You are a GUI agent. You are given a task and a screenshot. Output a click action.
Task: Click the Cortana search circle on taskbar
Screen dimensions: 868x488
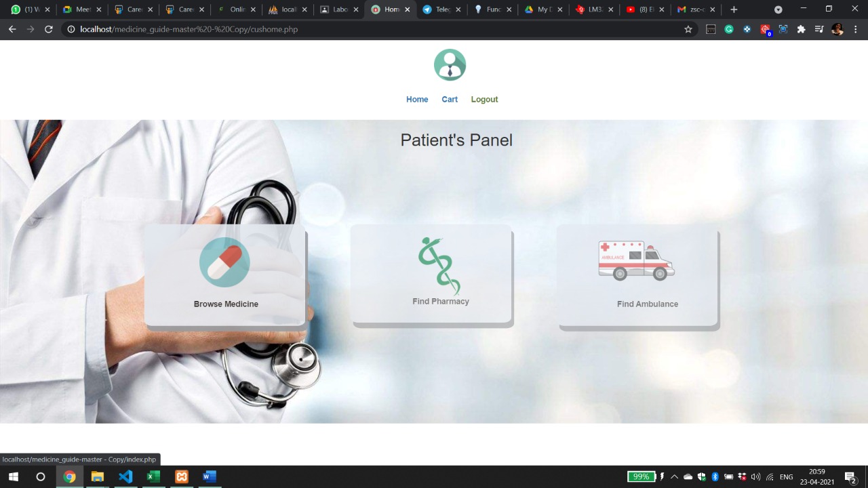(x=41, y=476)
